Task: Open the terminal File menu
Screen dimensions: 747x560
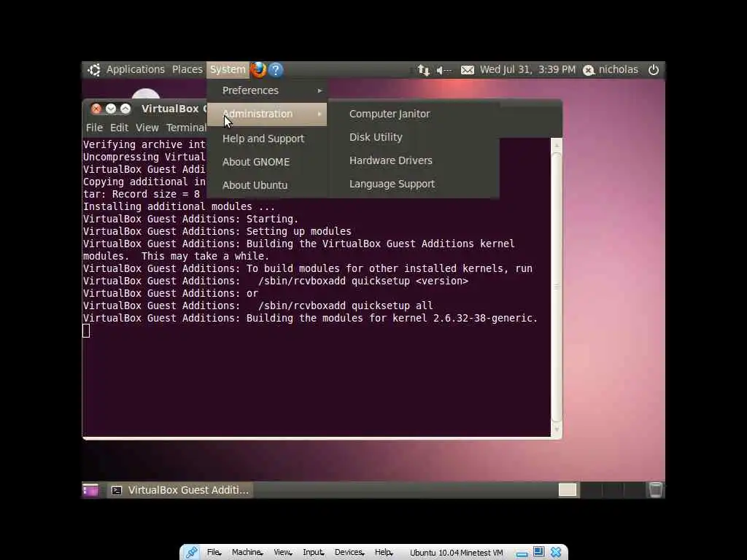Action: click(x=94, y=128)
